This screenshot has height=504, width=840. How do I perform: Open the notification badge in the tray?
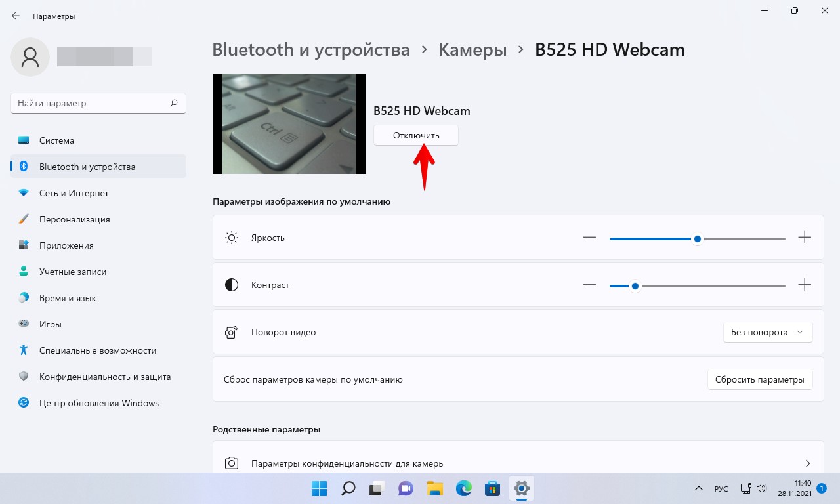coord(822,488)
